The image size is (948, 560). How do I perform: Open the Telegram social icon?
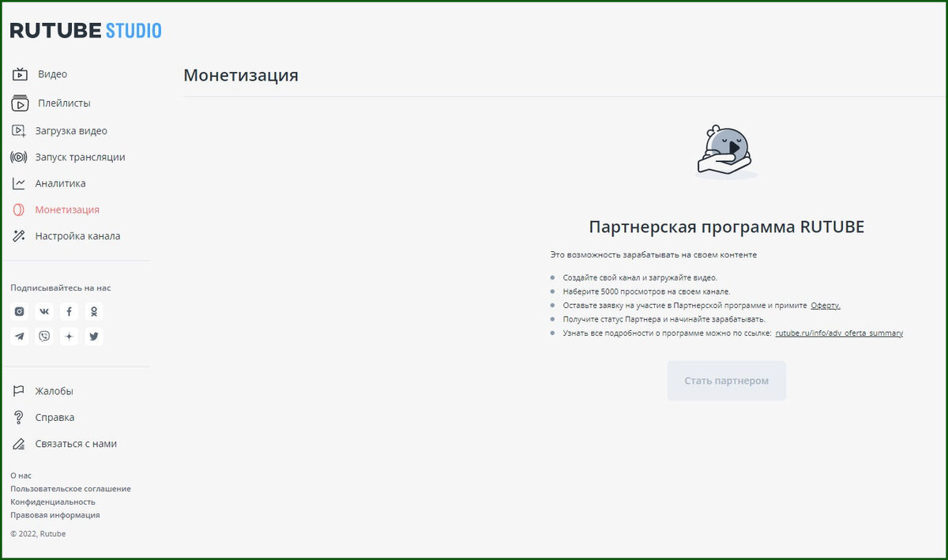pos(19,336)
